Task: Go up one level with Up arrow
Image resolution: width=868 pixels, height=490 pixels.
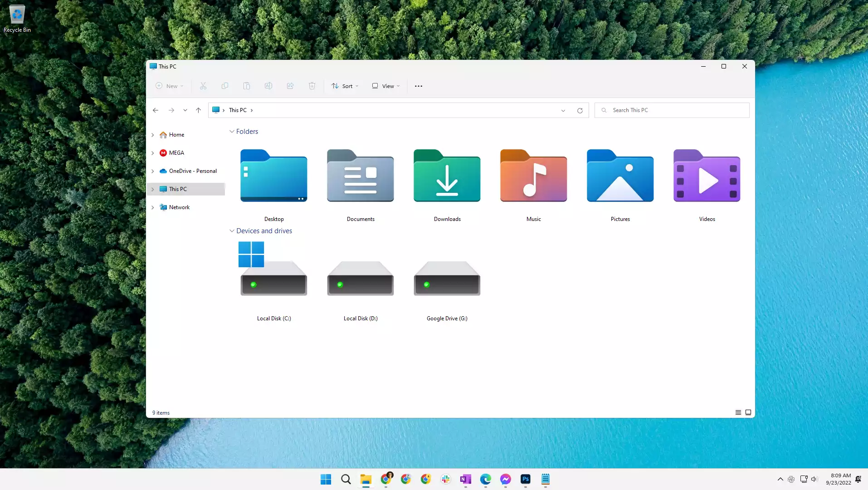Action: (x=198, y=110)
